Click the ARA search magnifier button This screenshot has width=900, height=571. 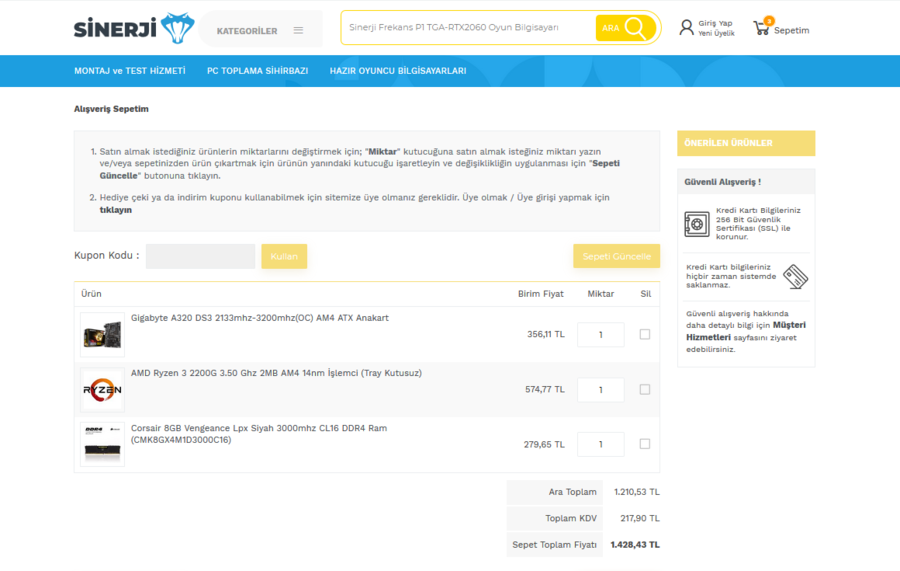626,28
